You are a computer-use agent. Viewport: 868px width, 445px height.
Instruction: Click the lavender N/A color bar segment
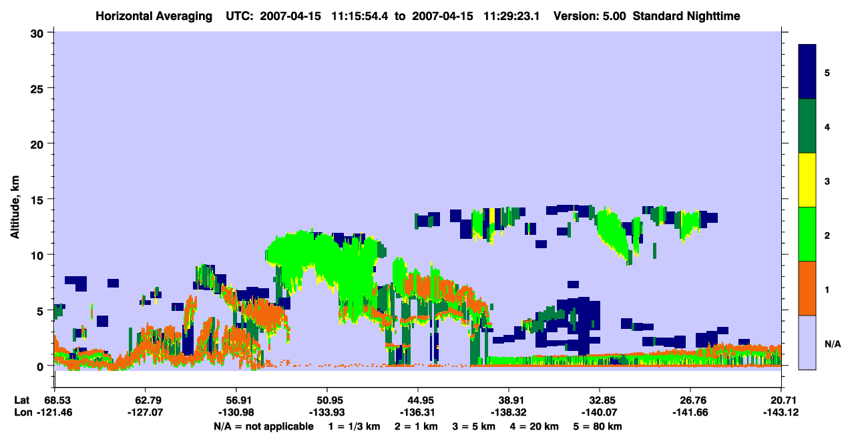pos(807,342)
